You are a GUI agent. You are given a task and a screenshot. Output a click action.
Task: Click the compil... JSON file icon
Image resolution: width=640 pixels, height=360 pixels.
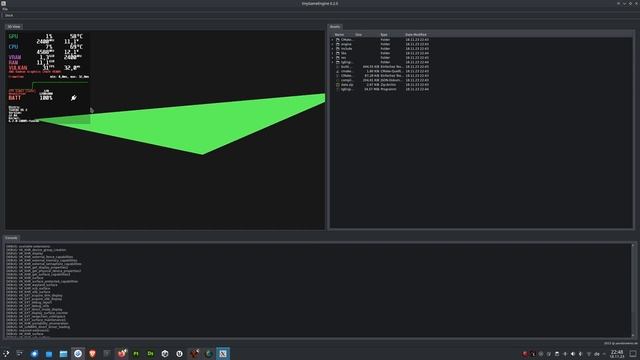click(338, 80)
